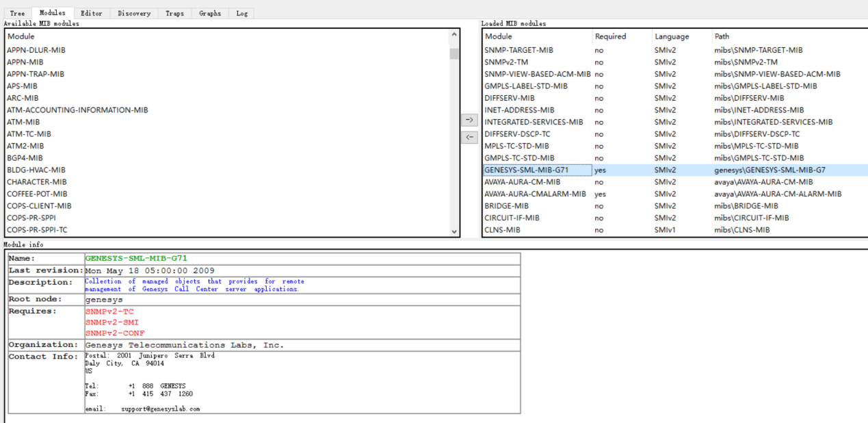Select BRIDGE-MIB row in loaded modules
Viewport: 868px width, 423px height.
[x=506, y=206]
